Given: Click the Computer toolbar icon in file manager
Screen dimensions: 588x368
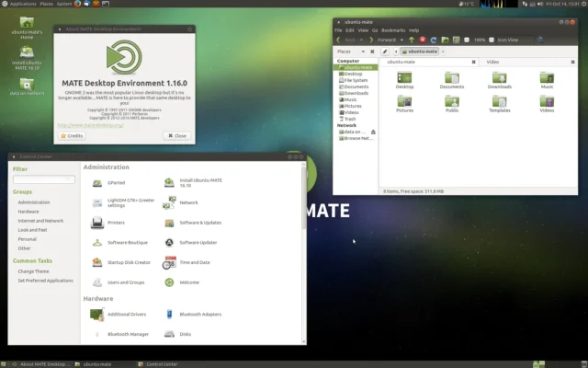Looking at the screenshot, I should (x=456, y=40).
